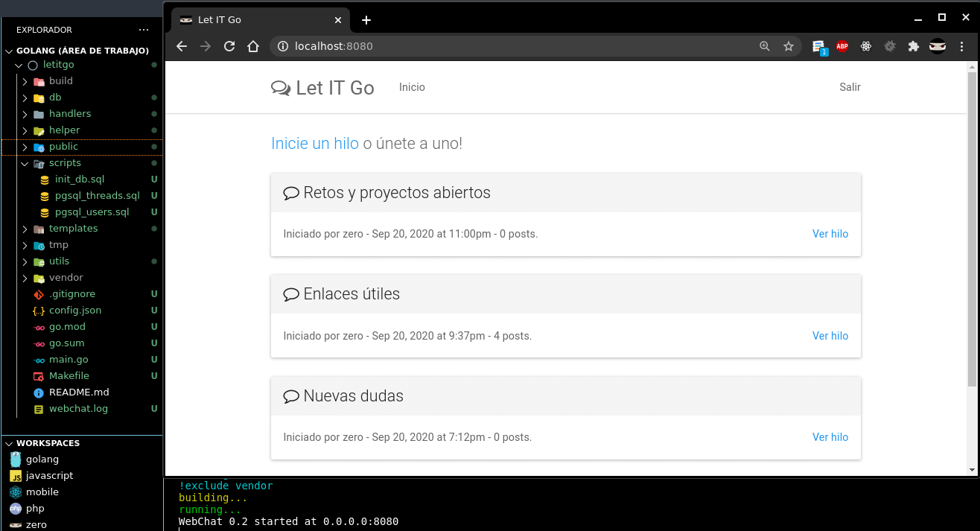Click the Salir logout link
This screenshot has height=531, width=980.
850,87
